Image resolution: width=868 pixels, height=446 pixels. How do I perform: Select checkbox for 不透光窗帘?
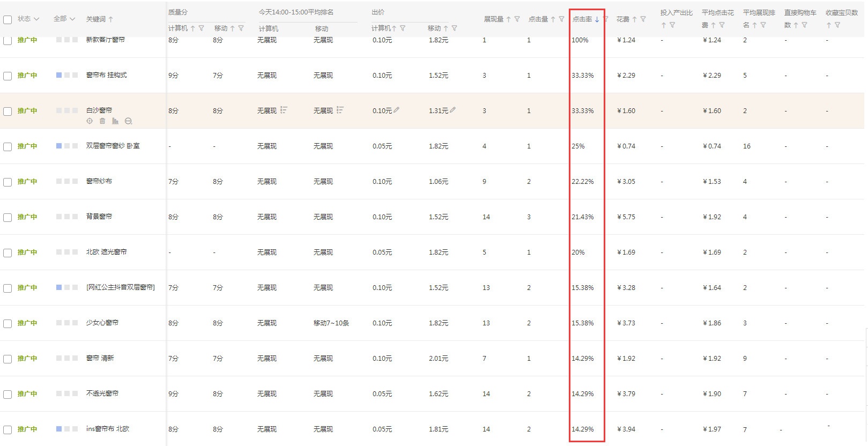(x=8, y=395)
